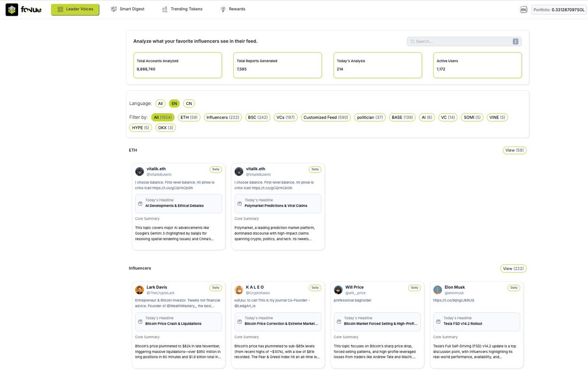Click the search magnifier icon
The image size is (588, 375).
pyautogui.click(x=413, y=42)
